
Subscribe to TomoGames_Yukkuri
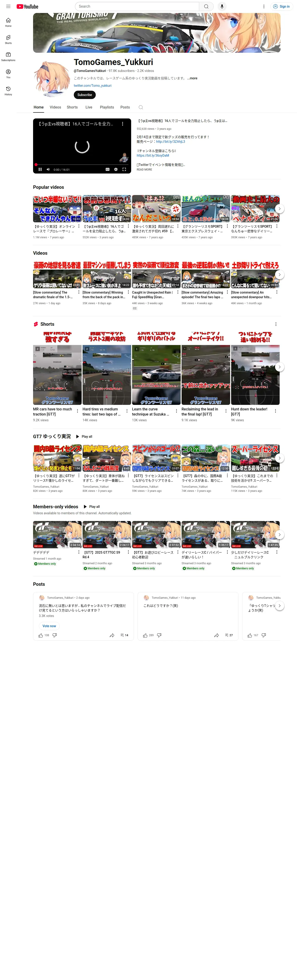[x=84, y=95]
